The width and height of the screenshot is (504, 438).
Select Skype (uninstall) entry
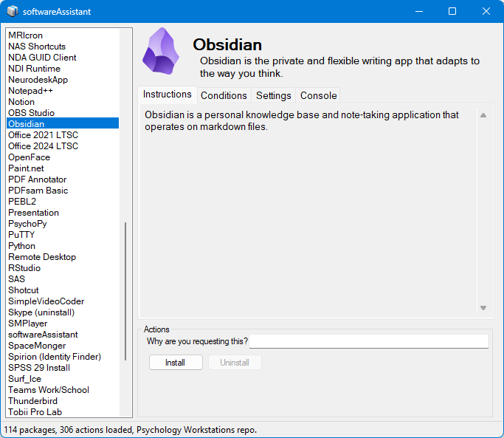click(x=63, y=312)
